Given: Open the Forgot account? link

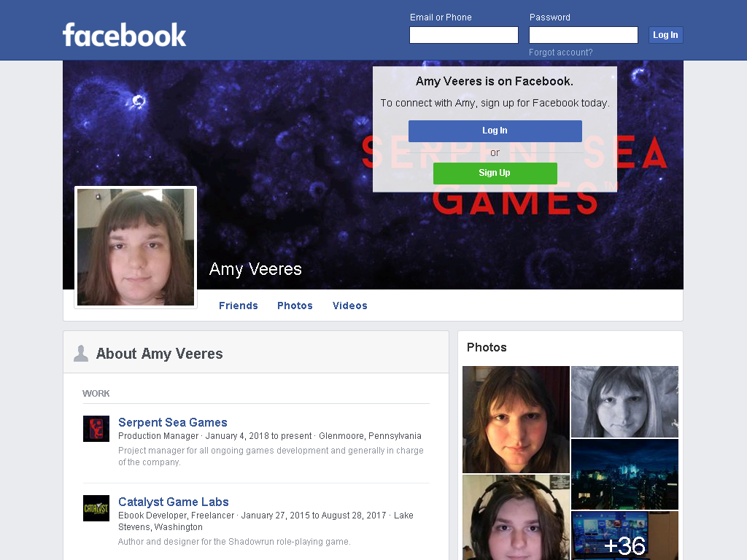Looking at the screenshot, I should click(x=561, y=52).
